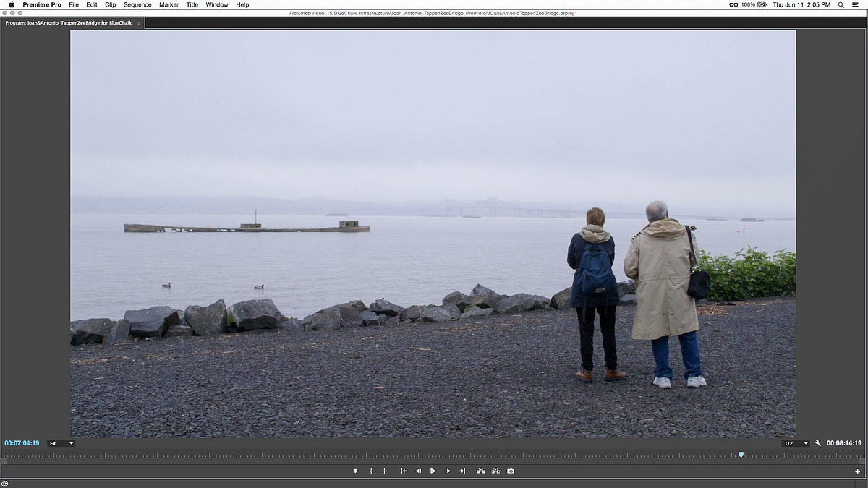
Task: Step forward one frame
Action: pos(448,471)
